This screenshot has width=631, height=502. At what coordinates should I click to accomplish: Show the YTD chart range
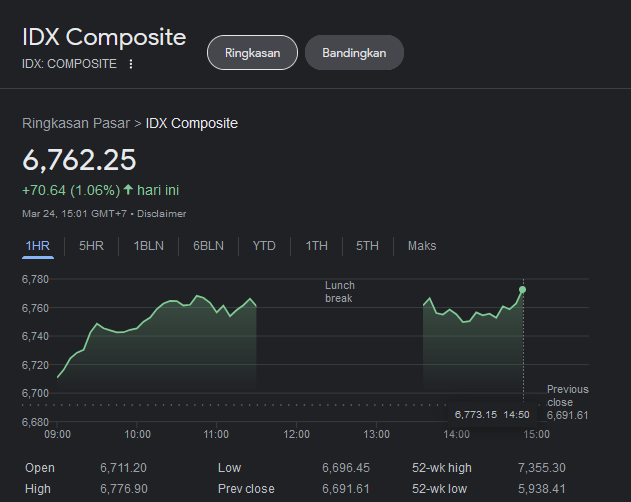pos(264,246)
